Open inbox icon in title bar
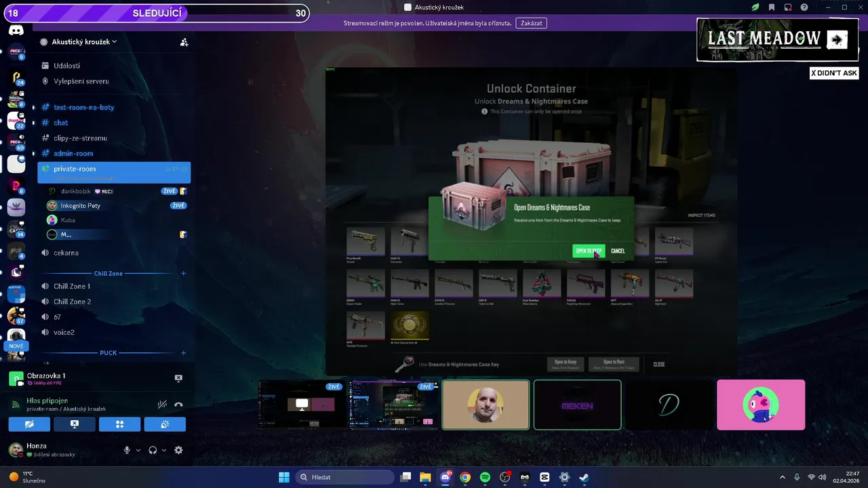Image resolution: width=868 pixels, height=488 pixels. [x=788, y=7]
